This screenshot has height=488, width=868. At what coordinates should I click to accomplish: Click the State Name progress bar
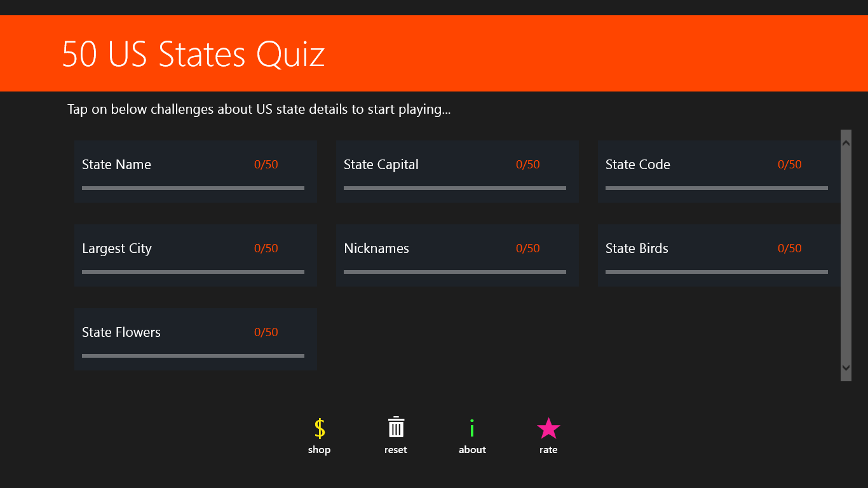(x=193, y=188)
